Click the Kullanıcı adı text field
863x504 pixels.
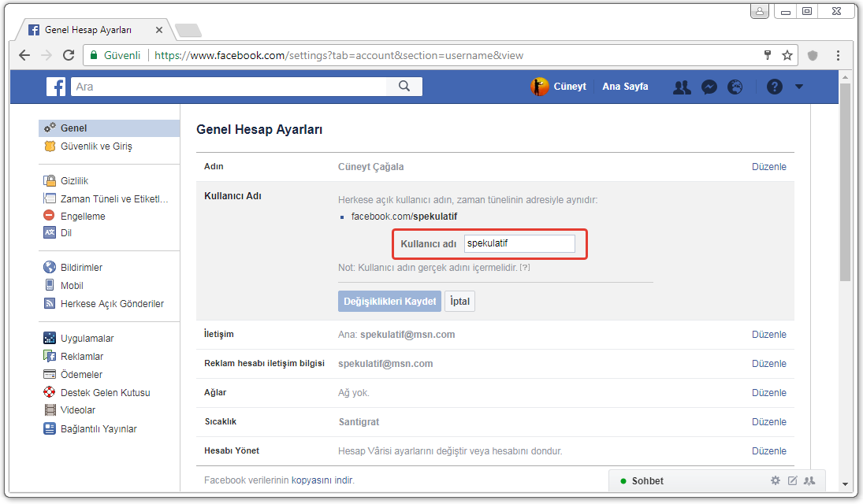tap(519, 244)
